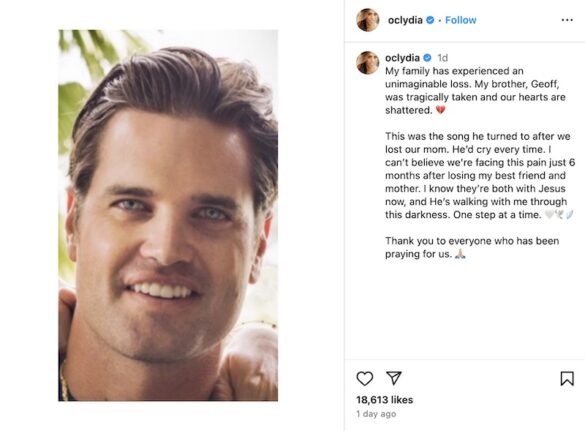585x431 pixels.
Task: Click the praying hands emoji in caption
Action: (x=460, y=254)
